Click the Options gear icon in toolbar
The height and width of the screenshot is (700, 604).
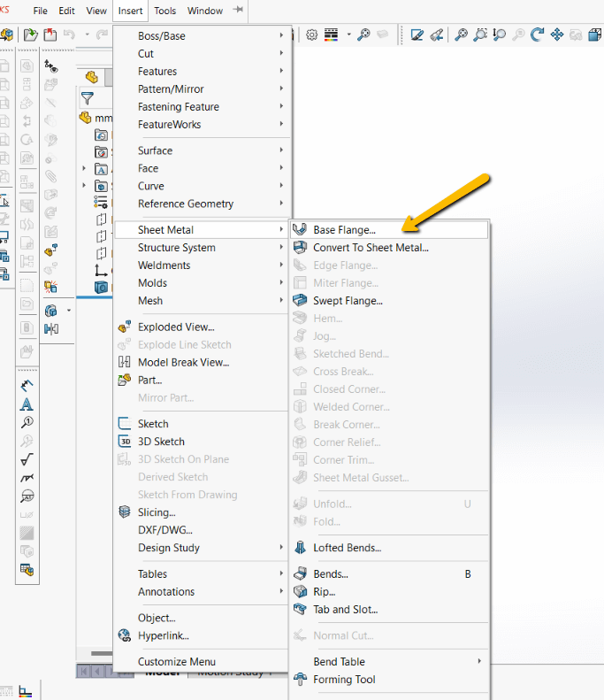pos(312,35)
